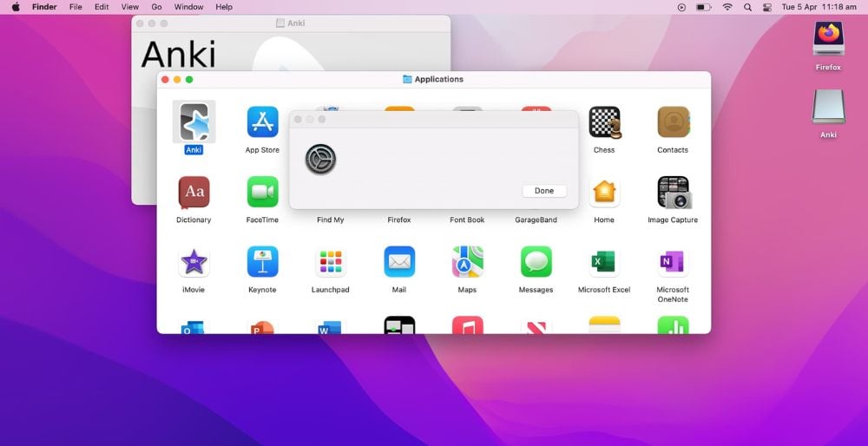
Task: Select the Microsoft PowerPoint icon in bottom row
Action: [262, 325]
